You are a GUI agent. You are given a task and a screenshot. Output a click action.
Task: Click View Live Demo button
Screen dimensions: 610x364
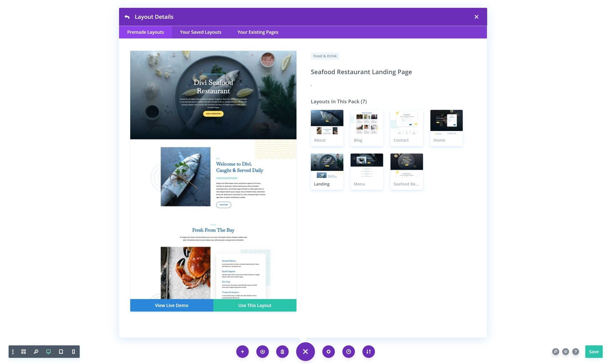172,305
